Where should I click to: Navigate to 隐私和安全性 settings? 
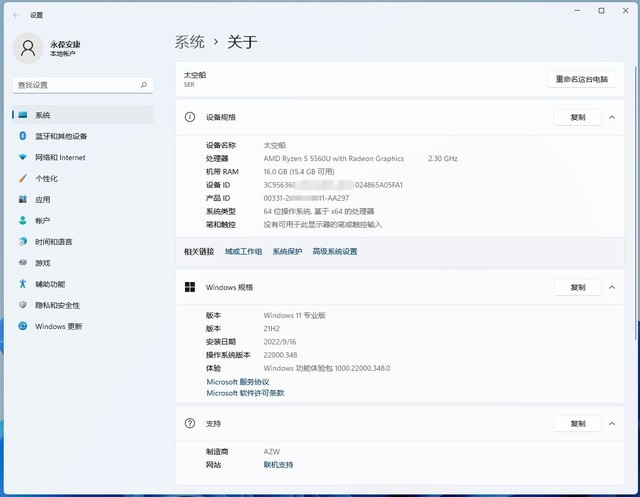(83, 305)
